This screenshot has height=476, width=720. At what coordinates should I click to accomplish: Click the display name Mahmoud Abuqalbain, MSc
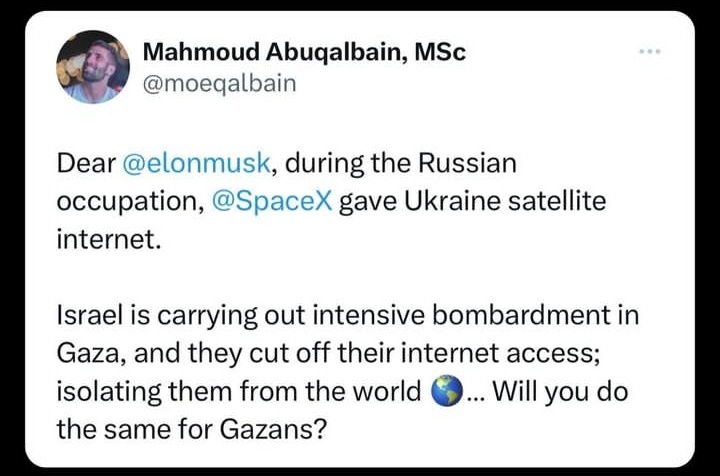[304, 51]
